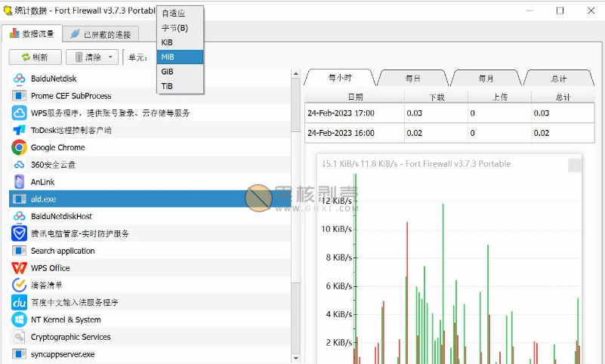Click the 刷新 refresh button
605x364 pixels.
pos(35,57)
